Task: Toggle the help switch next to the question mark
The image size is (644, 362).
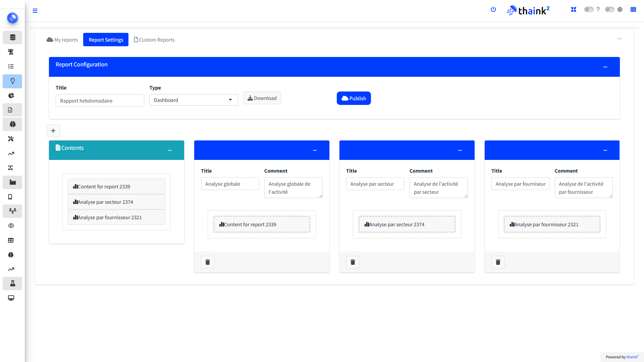Action: 589,9
